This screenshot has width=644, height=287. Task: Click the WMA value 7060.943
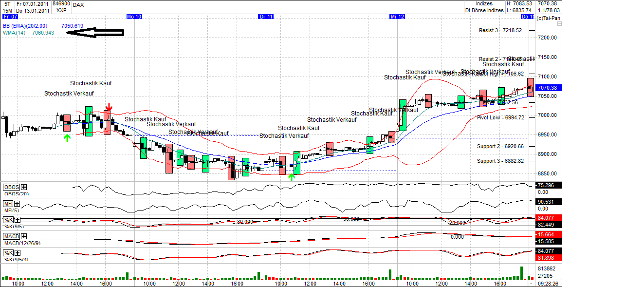pos(43,33)
